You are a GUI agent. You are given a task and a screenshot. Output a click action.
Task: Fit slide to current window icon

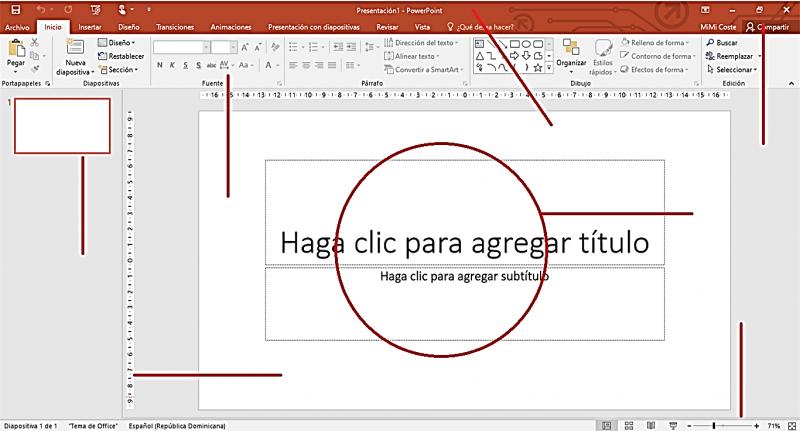(x=792, y=425)
